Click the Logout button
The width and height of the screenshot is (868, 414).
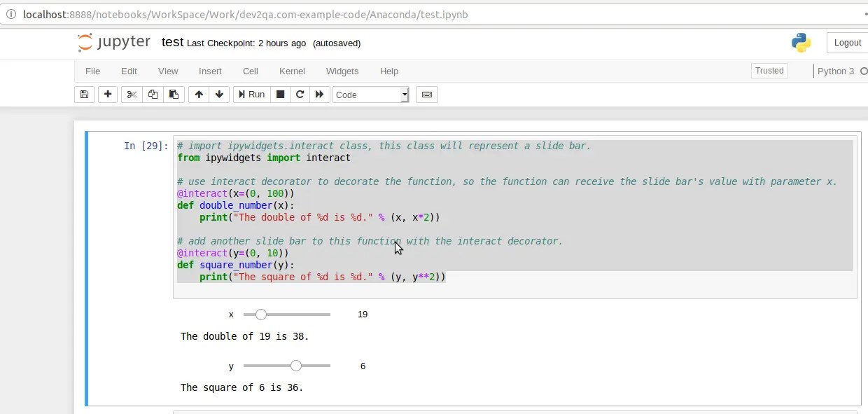847,42
